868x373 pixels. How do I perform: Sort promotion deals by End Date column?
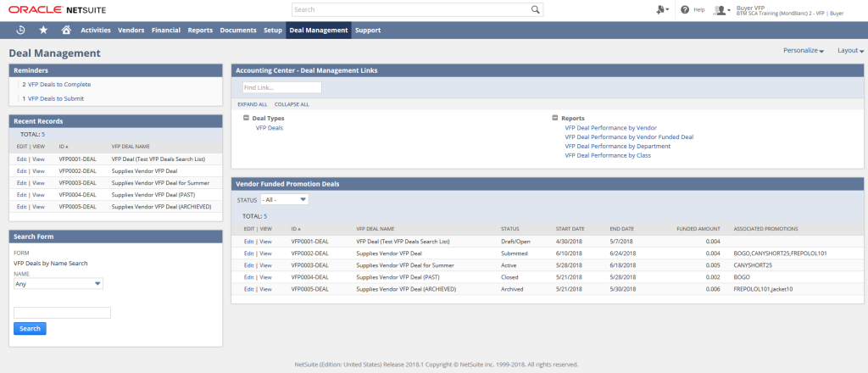(622, 229)
